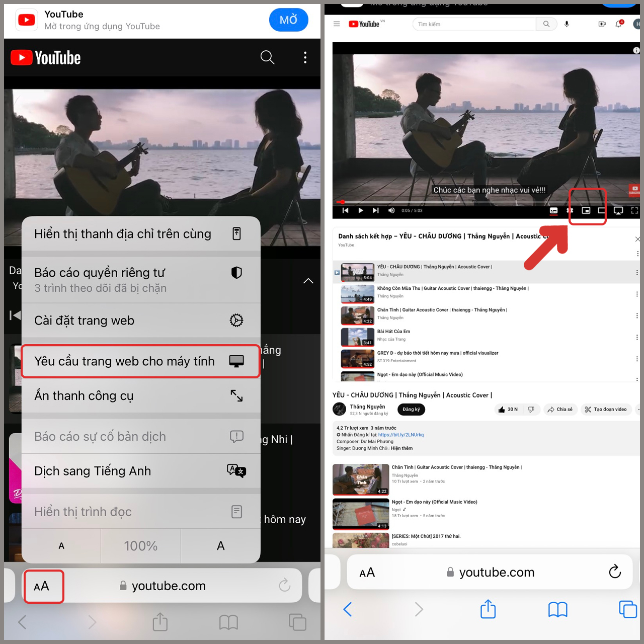Open three-dot menu for 'GREY D' playlist item
This screenshot has height=644, width=644.
point(637,359)
